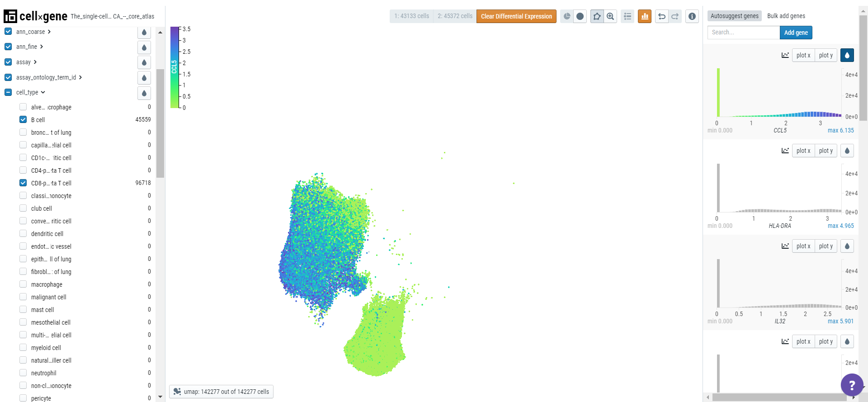Expand assay_ontology_term_id category
The image size is (868, 402).
pos(80,77)
